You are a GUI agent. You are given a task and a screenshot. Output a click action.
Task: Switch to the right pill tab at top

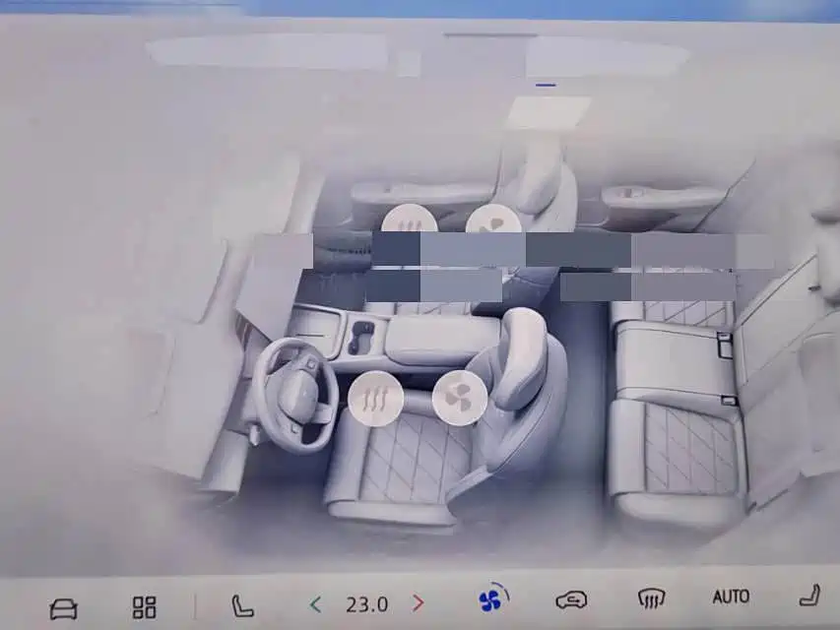click(606, 57)
